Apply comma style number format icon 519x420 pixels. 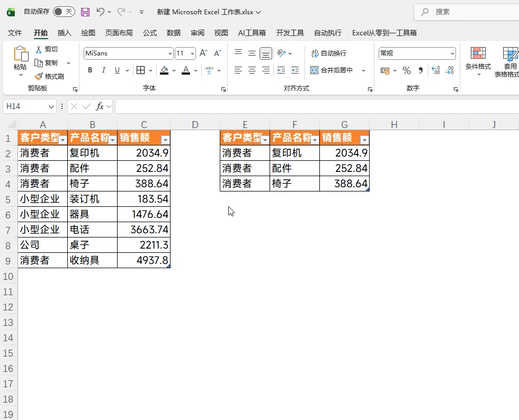[420, 70]
